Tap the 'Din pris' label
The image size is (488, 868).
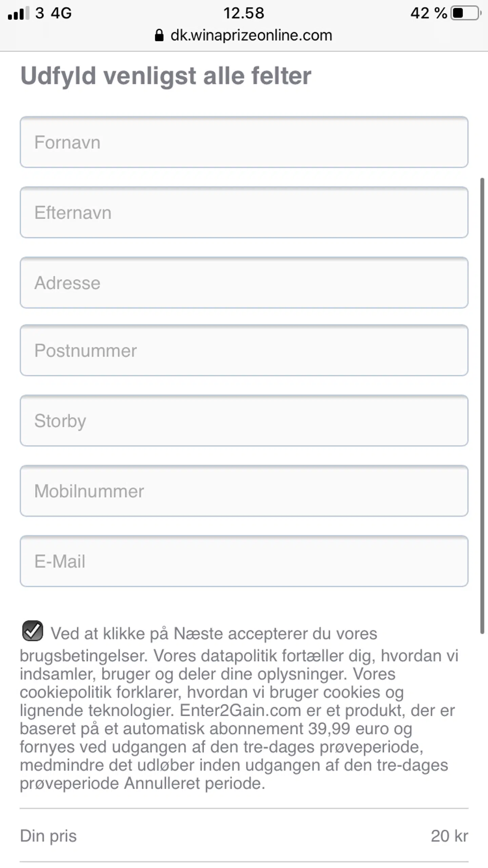(x=48, y=836)
